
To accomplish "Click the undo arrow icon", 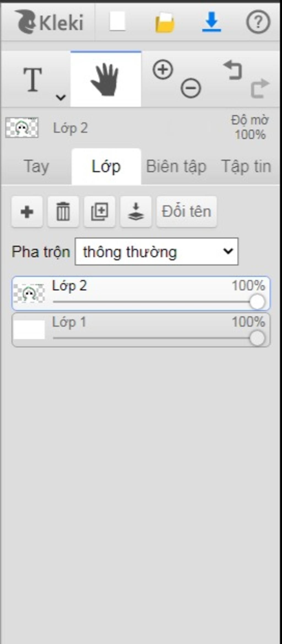I will [233, 70].
